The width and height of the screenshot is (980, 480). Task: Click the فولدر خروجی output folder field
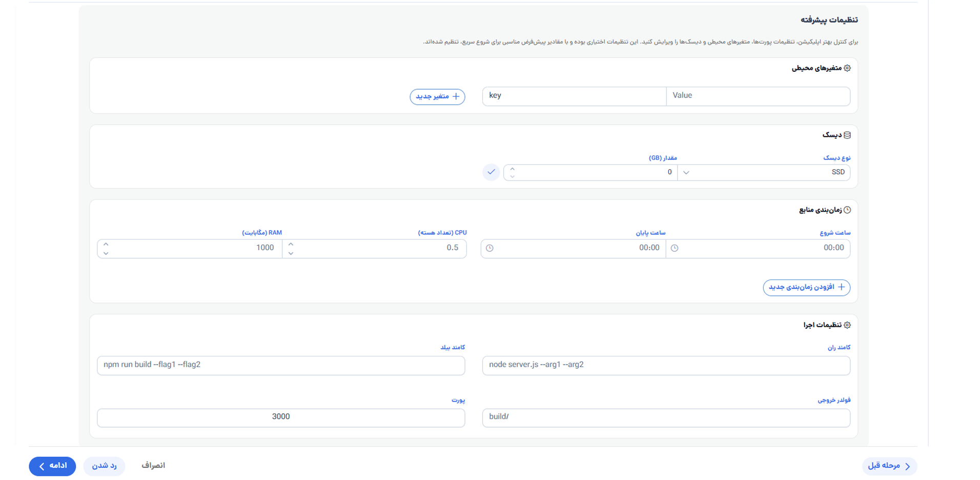click(666, 418)
